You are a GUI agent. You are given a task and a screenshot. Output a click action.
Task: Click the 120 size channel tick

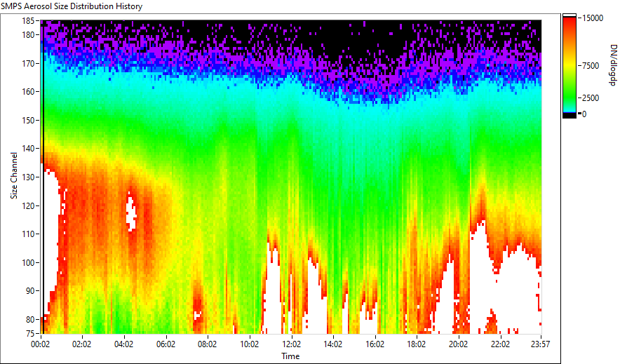(29, 205)
